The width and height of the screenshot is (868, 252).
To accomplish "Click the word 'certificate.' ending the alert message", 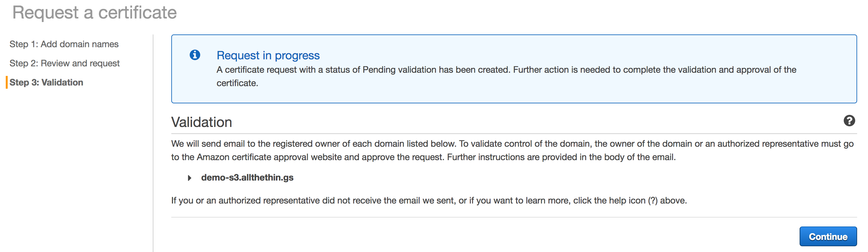I will pyautogui.click(x=237, y=83).
